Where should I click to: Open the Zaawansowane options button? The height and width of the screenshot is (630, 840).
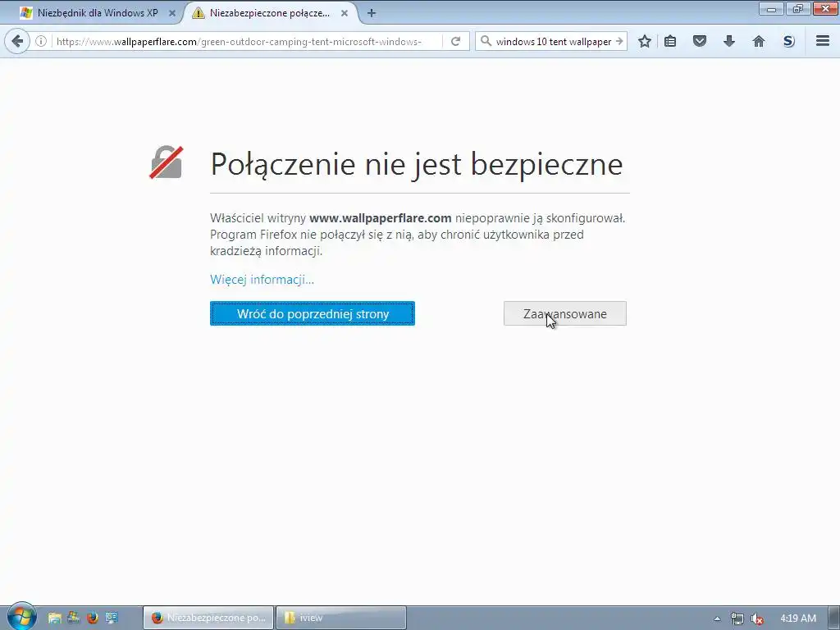click(x=564, y=313)
